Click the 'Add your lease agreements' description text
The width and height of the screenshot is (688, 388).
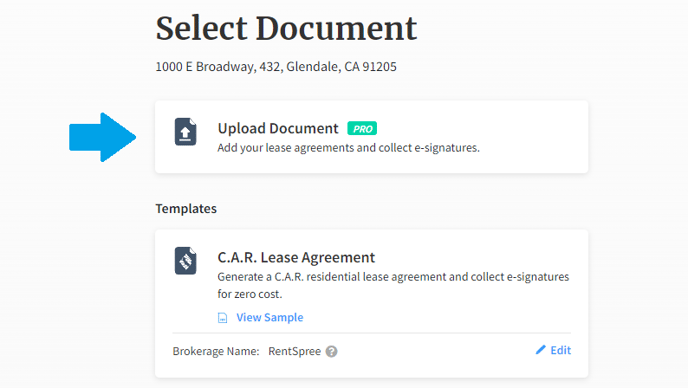click(348, 148)
